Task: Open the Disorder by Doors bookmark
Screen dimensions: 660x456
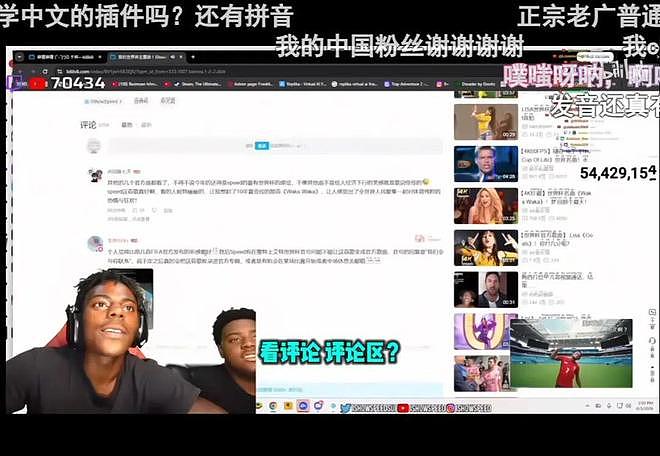Action: click(475, 84)
